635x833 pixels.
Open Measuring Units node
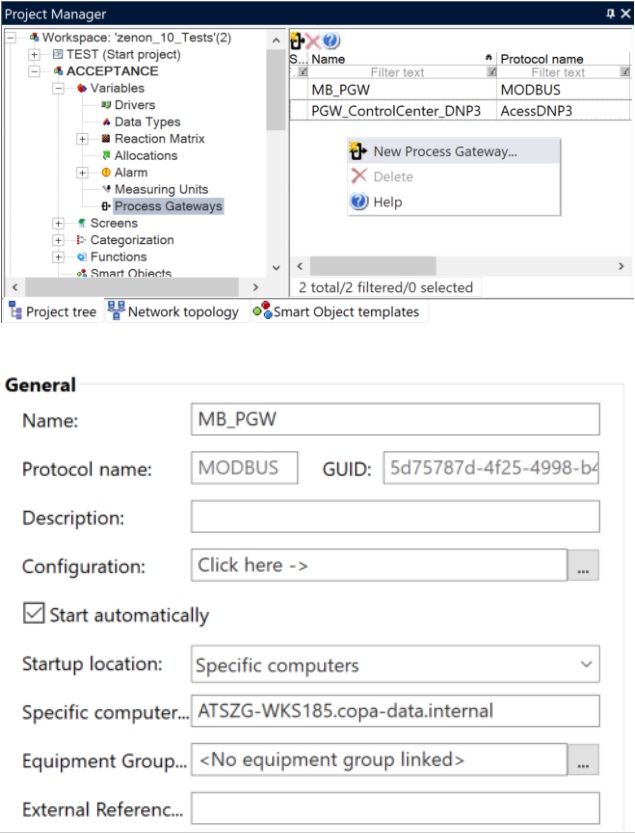pyautogui.click(x=160, y=190)
